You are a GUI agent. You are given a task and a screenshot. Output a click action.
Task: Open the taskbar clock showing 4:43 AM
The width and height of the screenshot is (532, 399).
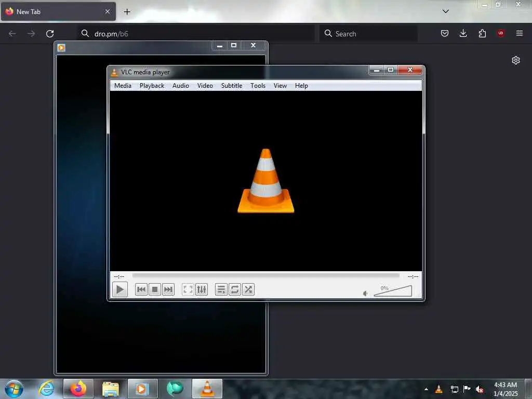[x=506, y=389]
